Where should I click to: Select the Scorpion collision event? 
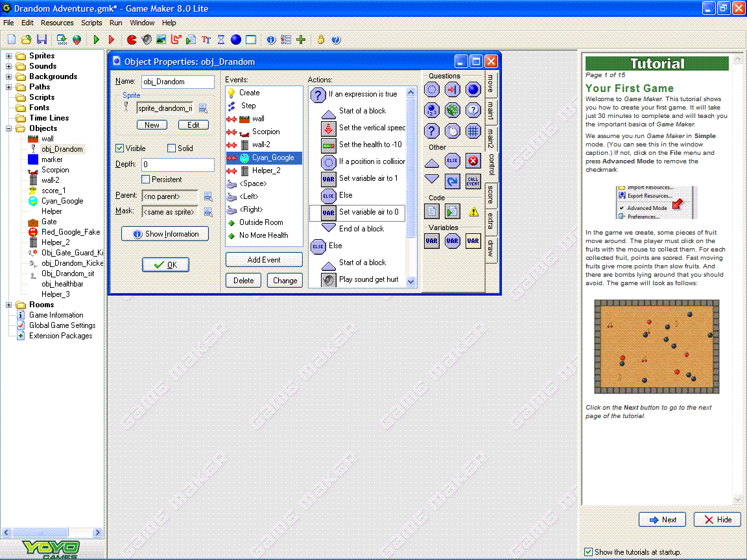click(264, 132)
